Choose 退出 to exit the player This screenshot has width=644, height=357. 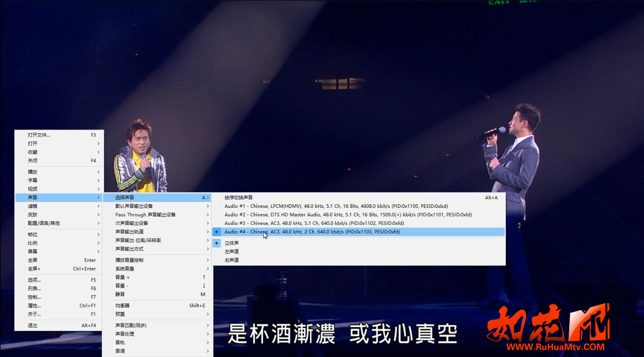point(59,325)
